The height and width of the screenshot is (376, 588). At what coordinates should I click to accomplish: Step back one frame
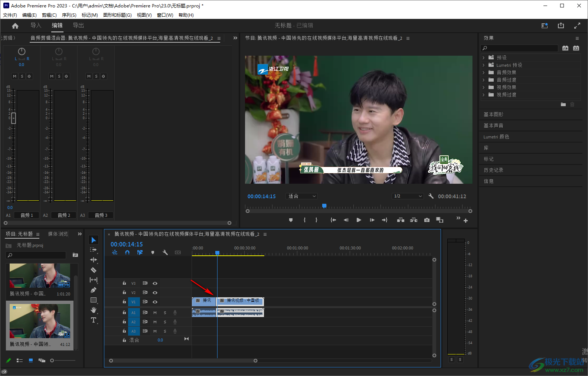(x=346, y=220)
